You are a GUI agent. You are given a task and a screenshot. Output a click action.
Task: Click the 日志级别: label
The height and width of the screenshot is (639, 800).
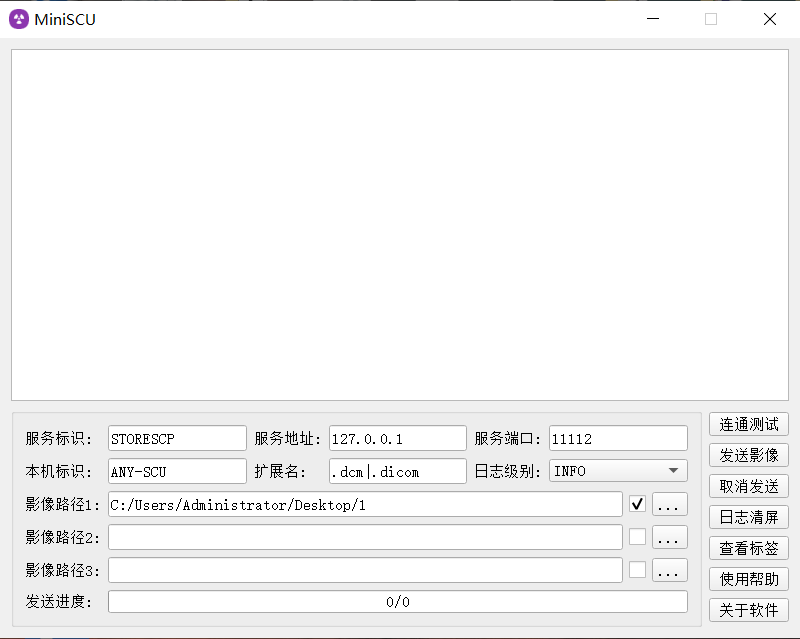[508, 472]
